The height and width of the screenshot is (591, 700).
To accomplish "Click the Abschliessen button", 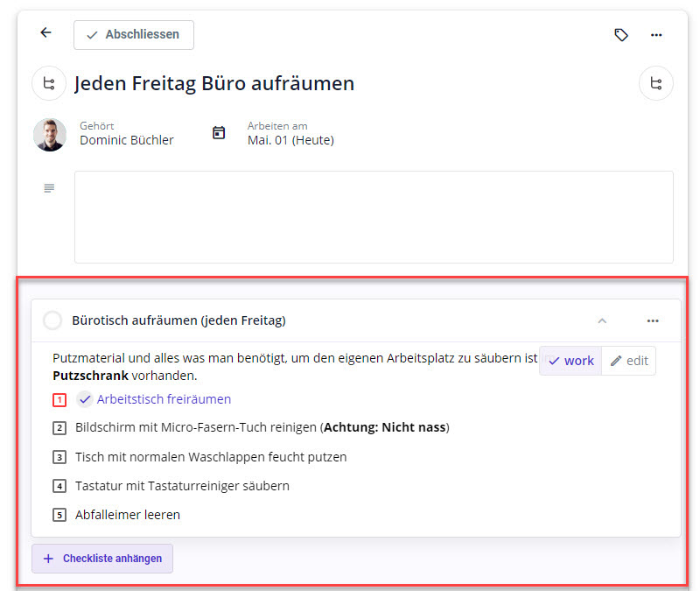I will point(133,34).
